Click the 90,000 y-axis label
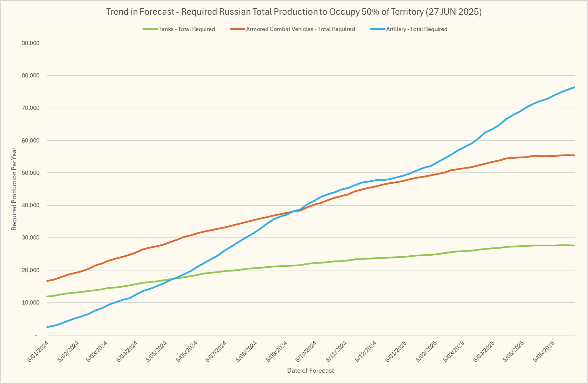This screenshot has height=384, width=588. (30, 43)
